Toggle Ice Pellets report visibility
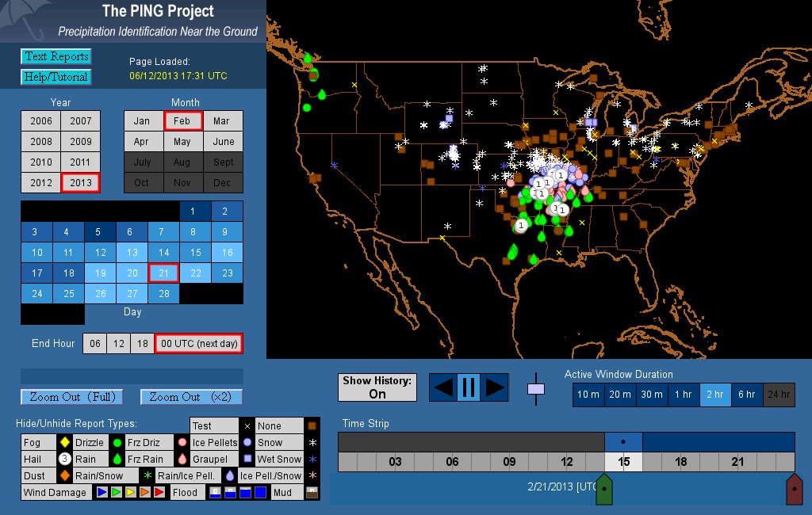The width and height of the screenshot is (812, 515). [x=214, y=442]
